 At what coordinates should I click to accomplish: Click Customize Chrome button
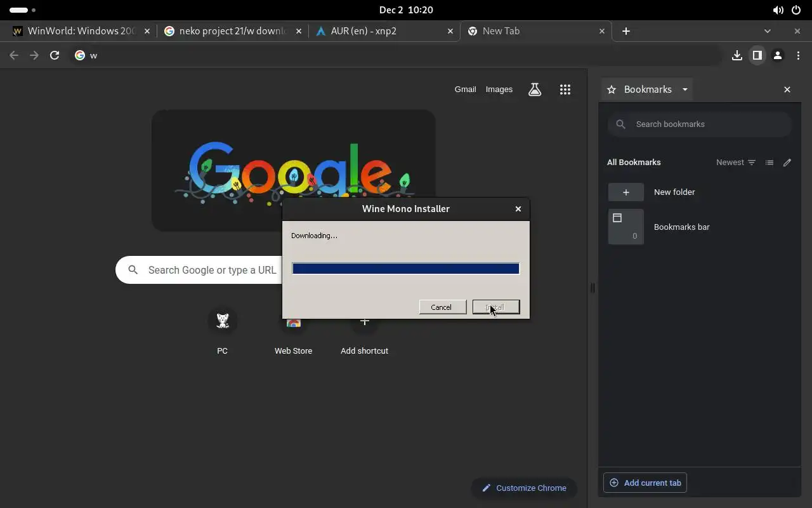click(524, 488)
